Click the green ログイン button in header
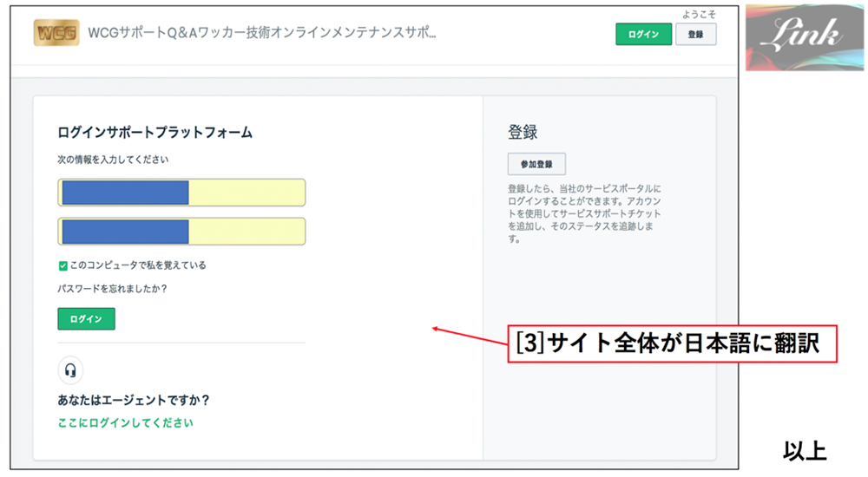 point(643,35)
